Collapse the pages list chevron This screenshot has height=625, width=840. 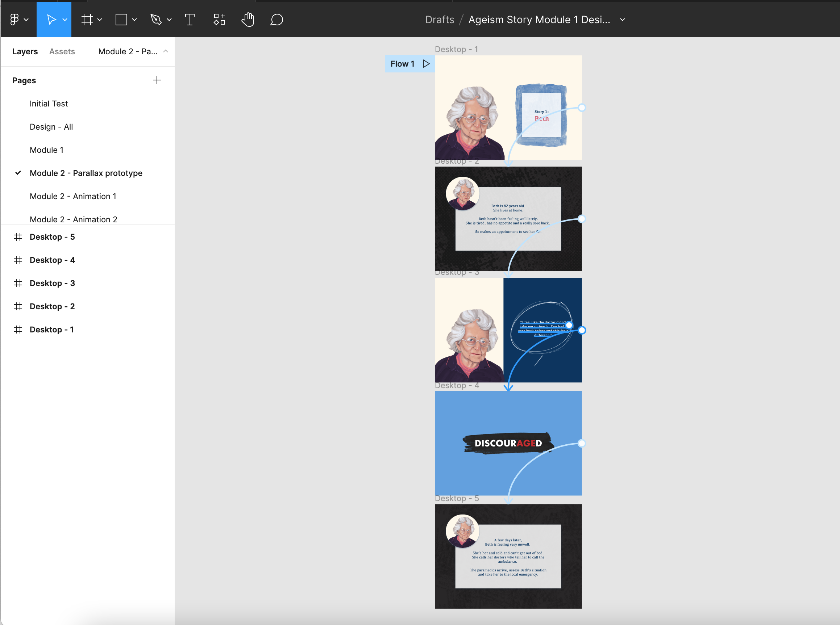(x=165, y=51)
